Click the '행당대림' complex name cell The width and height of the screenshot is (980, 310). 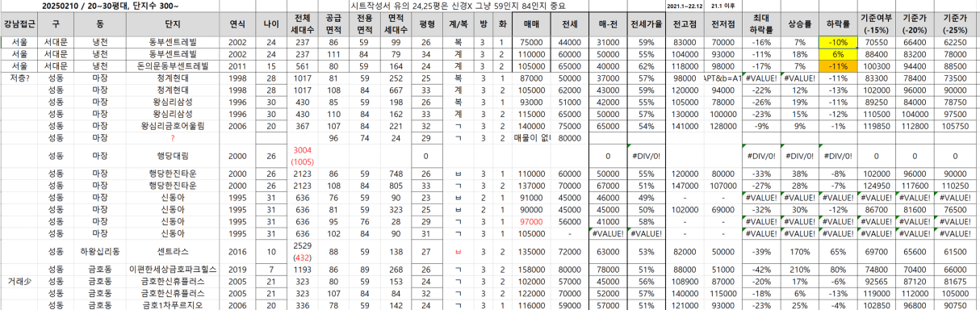tap(173, 155)
